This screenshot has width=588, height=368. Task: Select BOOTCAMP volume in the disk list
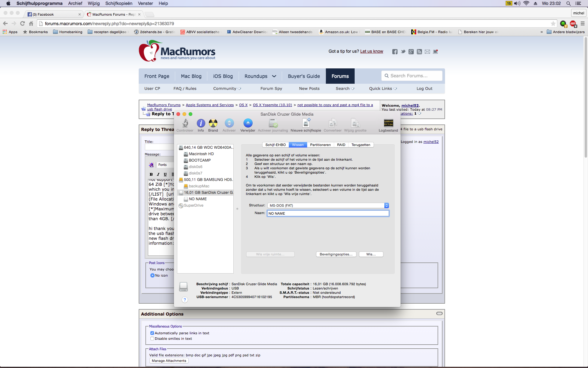click(200, 160)
